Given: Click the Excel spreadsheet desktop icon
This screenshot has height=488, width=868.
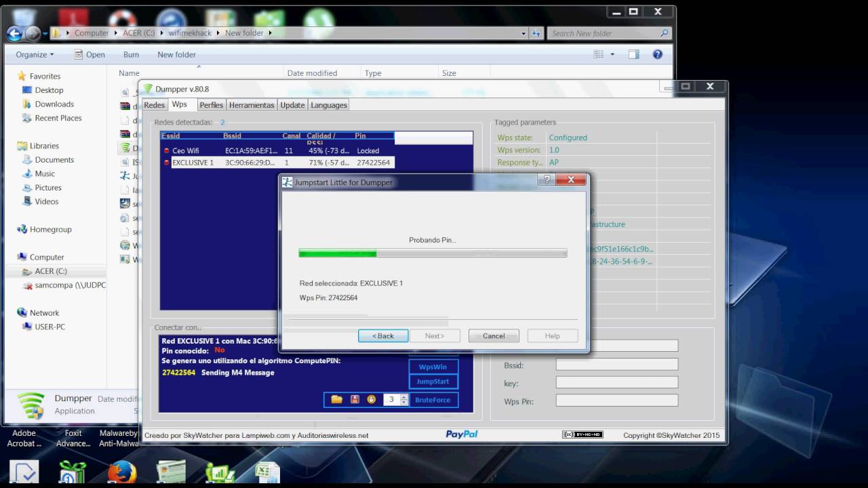Looking at the screenshot, I should click(267, 472).
